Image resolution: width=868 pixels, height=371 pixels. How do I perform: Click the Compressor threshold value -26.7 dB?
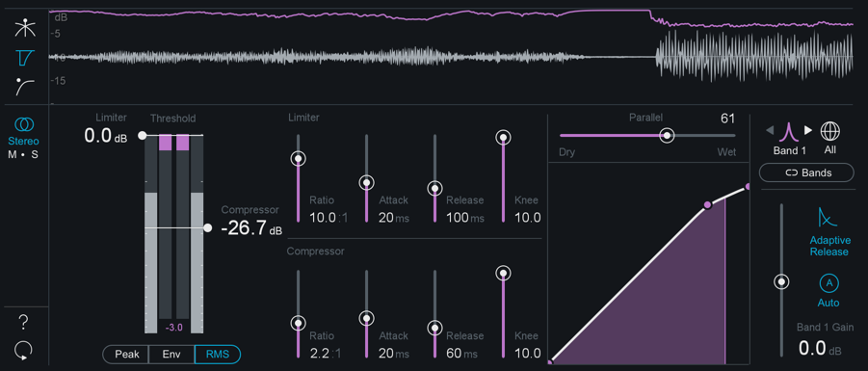(x=251, y=228)
